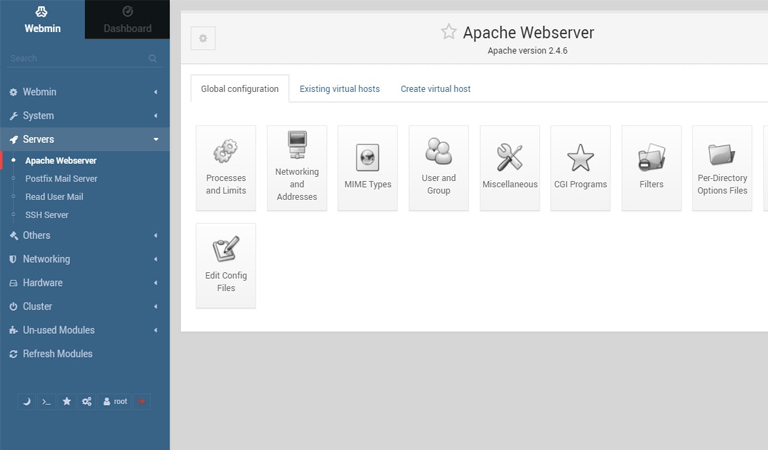
Task: Click the module config gear button
Action: pyautogui.click(x=203, y=38)
